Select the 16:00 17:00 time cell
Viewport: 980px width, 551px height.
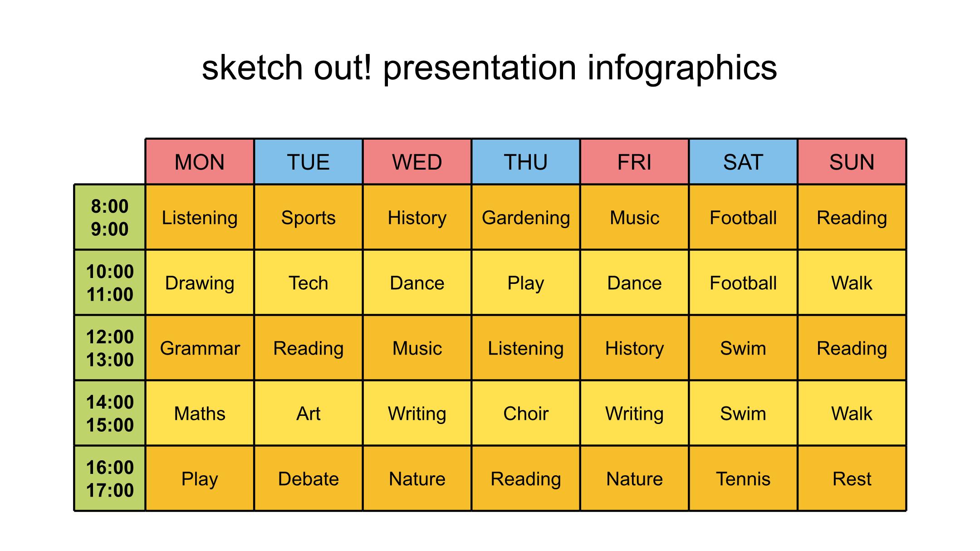point(110,478)
